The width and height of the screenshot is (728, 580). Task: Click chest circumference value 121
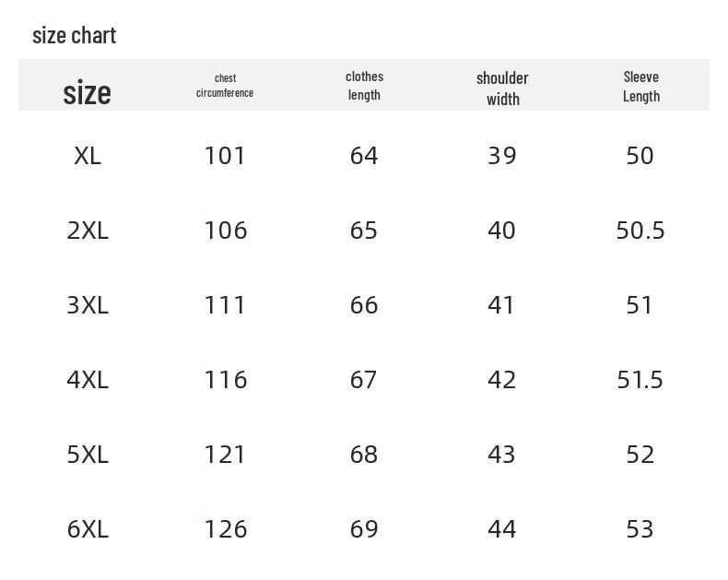pyautogui.click(x=225, y=455)
